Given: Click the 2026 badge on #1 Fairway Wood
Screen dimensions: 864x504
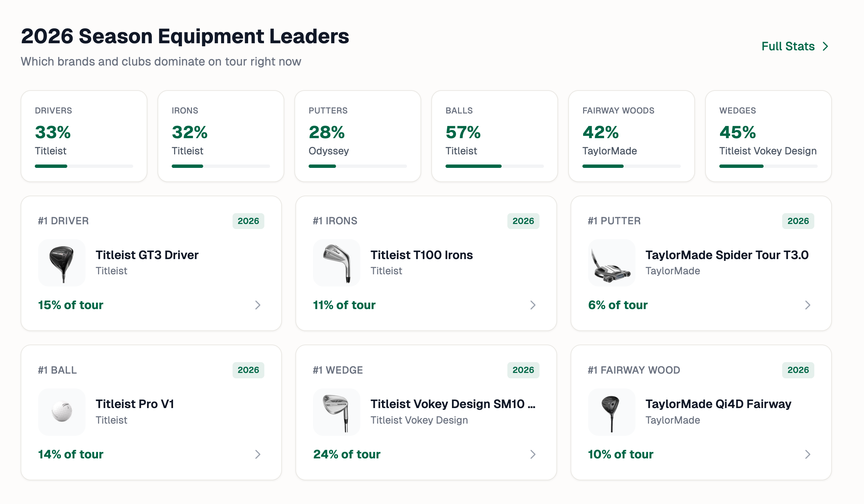Looking at the screenshot, I should click(x=798, y=370).
